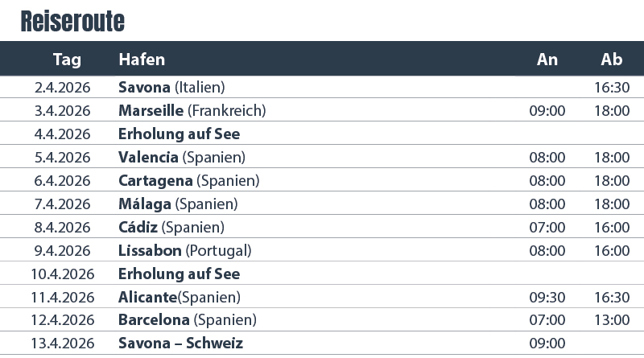Select the Tag column header
Screen dimensions: 644x358
(x=67, y=60)
